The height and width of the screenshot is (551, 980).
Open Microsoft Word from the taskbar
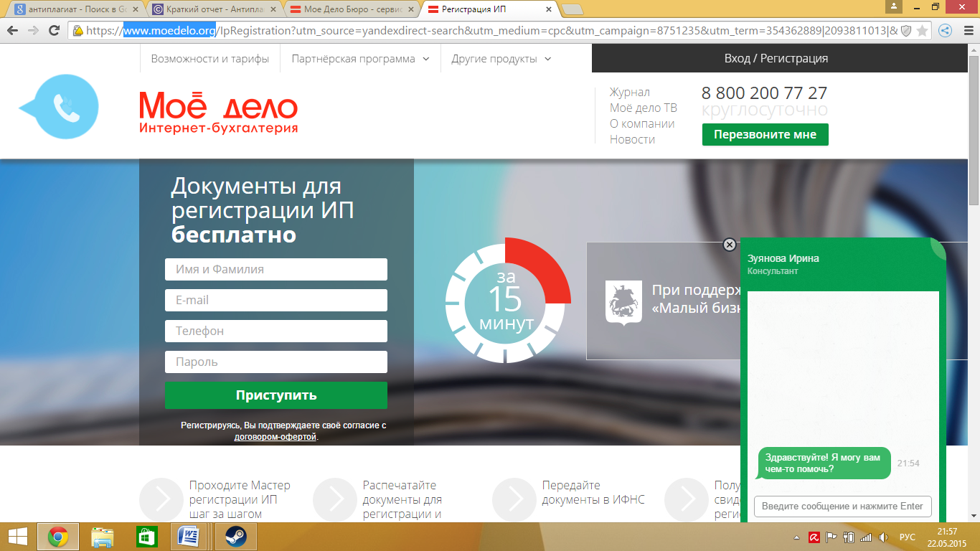click(190, 537)
